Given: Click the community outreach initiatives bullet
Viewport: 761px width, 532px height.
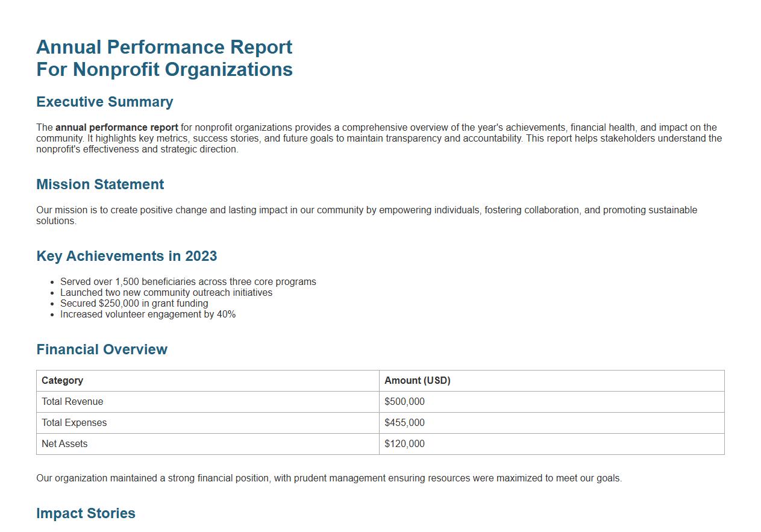Looking at the screenshot, I should click(x=166, y=292).
